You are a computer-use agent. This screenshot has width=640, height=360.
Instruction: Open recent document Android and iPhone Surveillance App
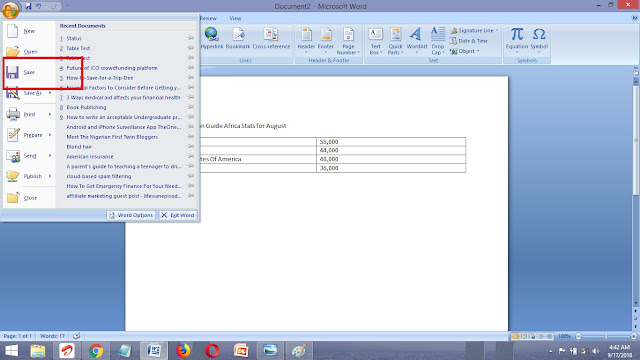(x=124, y=127)
